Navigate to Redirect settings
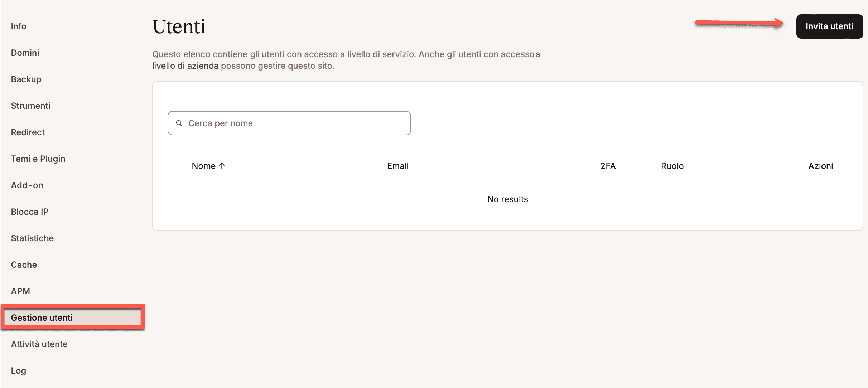Image resolution: width=868 pixels, height=388 pixels. [x=28, y=132]
